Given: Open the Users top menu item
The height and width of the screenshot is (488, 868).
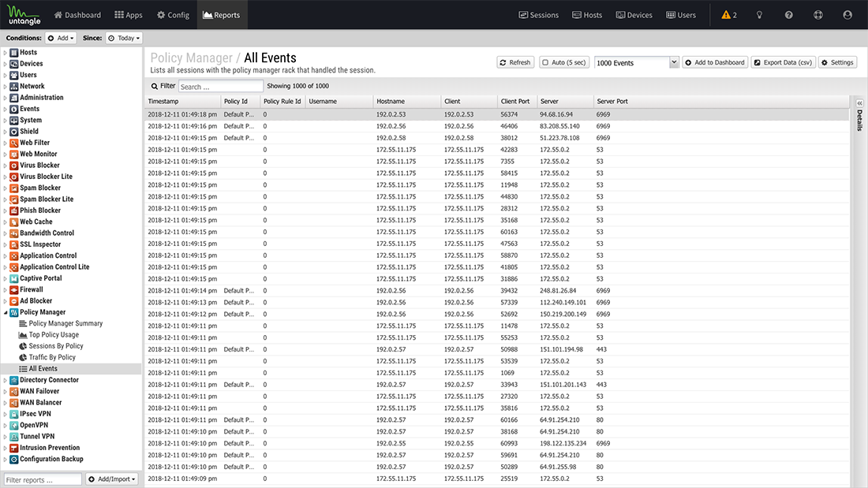Looking at the screenshot, I should click(681, 15).
